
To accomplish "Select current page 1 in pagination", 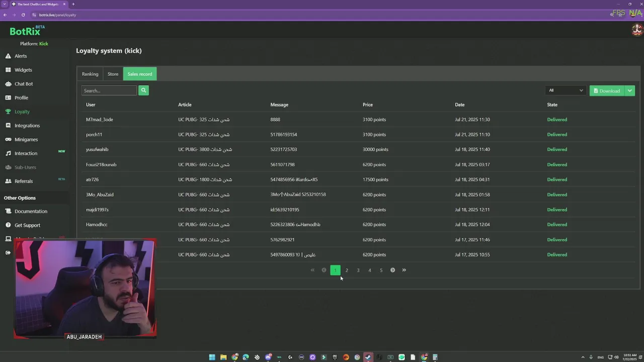I will click(x=335, y=270).
